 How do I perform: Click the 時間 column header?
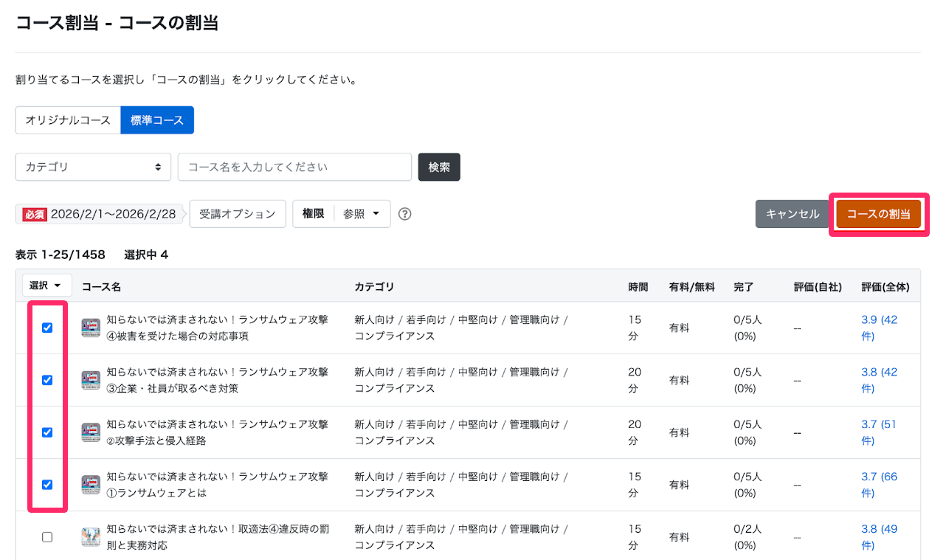(x=638, y=286)
